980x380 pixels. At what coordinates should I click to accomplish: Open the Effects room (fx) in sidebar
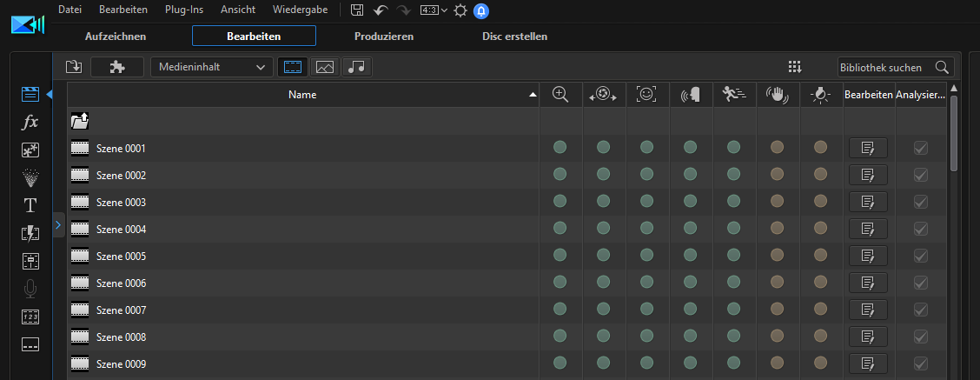[x=30, y=123]
